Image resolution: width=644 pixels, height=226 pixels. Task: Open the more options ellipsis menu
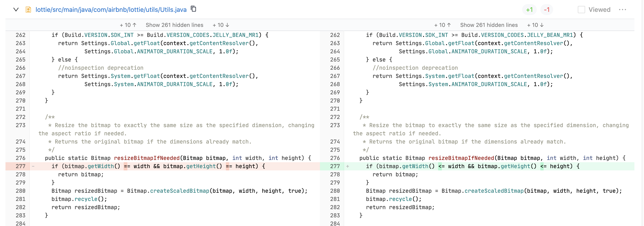coord(623,10)
